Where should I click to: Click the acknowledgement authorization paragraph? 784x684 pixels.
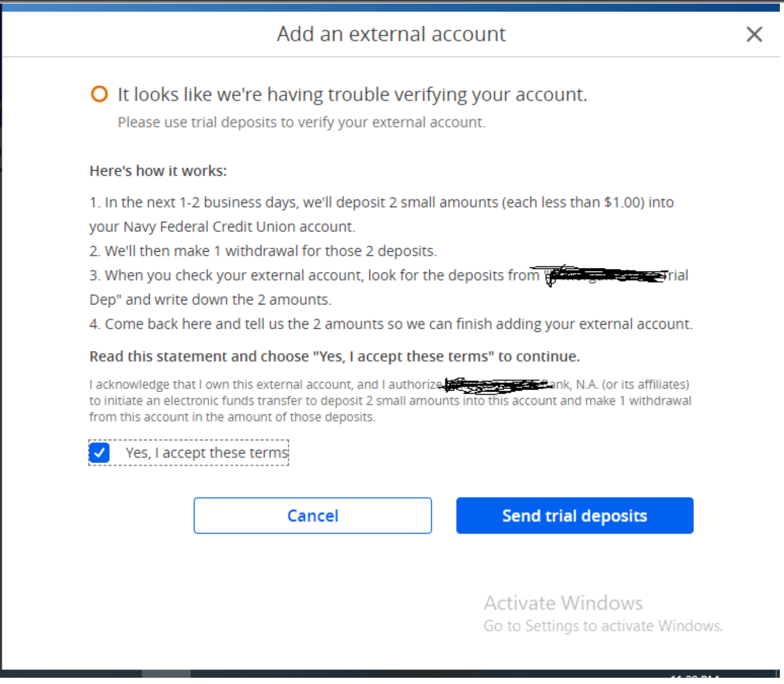[x=390, y=401]
